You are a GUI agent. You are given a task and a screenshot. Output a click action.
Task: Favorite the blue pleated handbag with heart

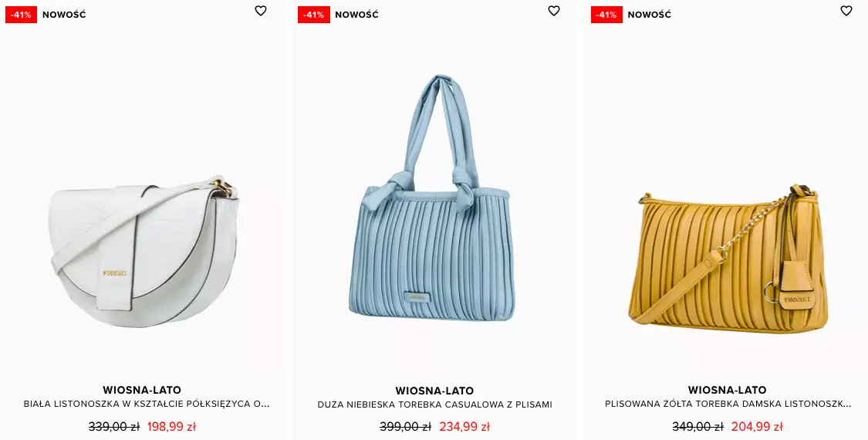(x=553, y=11)
